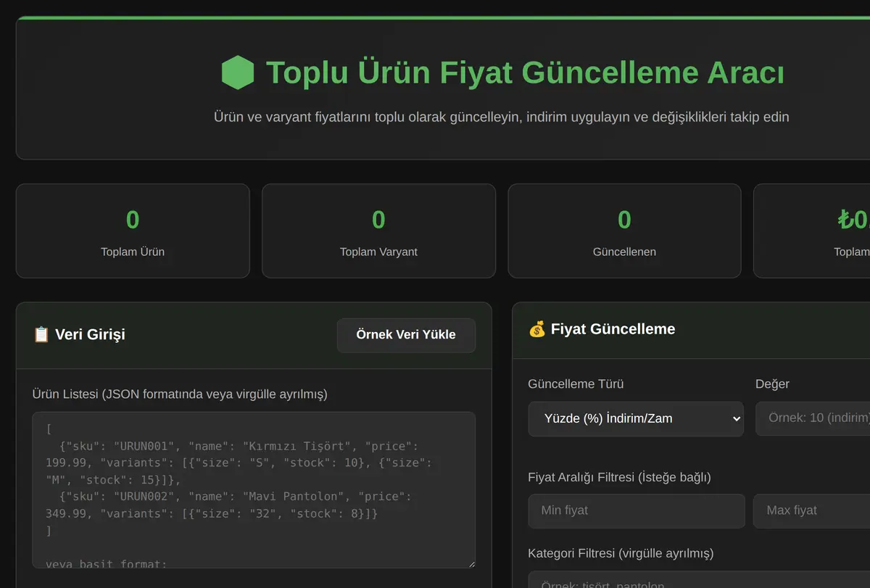Click the clipboard icon beside Veri Girişi
The image size is (870, 588).
(41, 334)
